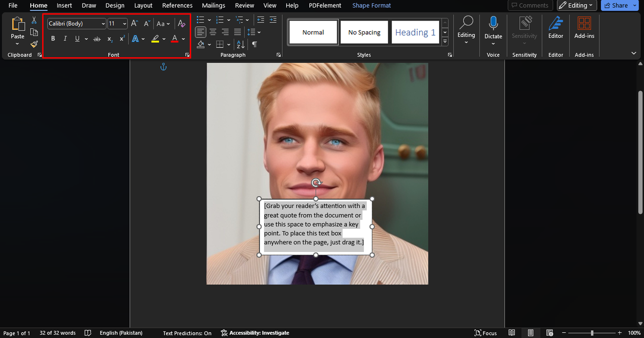This screenshot has width=644, height=338.
Task: Click inside the quote text box
Action: pos(315,226)
